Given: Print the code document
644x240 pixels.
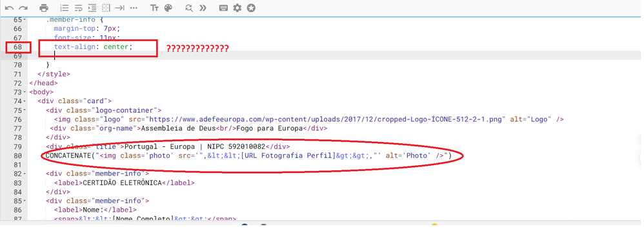Looking at the screenshot, I should pyautogui.click(x=44, y=8).
